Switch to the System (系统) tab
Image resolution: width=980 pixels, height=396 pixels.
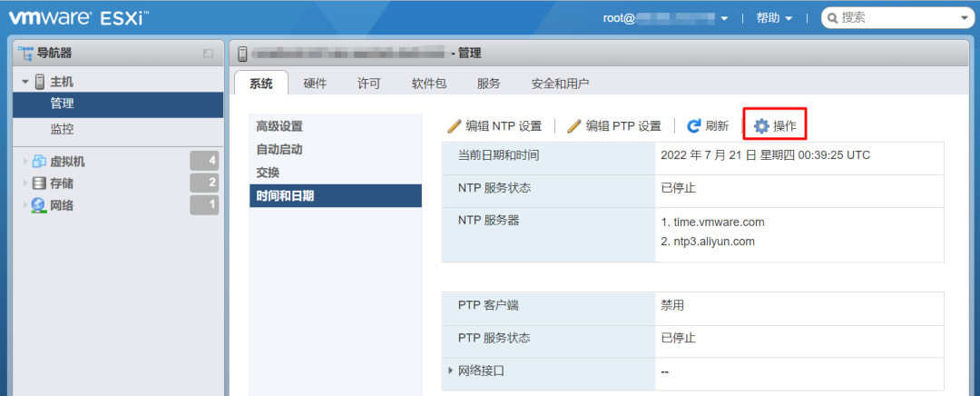click(x=261, y=84)
